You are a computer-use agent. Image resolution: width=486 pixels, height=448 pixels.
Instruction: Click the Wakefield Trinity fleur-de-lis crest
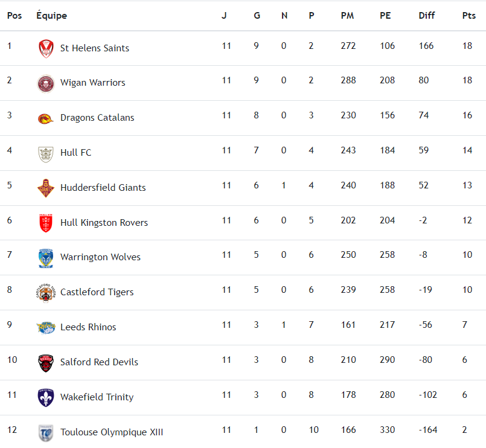pos(46,397)
